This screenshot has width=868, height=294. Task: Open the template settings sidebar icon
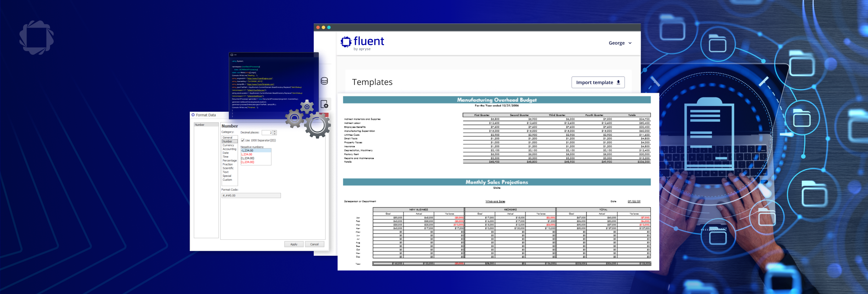click(324, 104)
